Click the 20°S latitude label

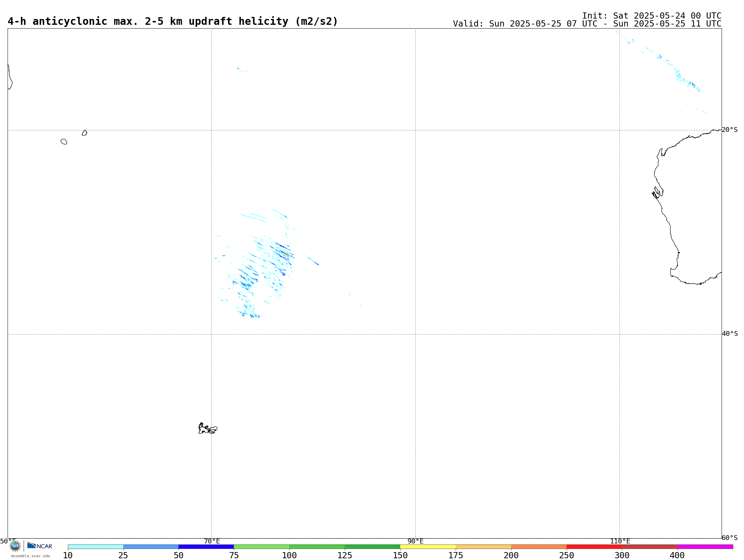730,130
